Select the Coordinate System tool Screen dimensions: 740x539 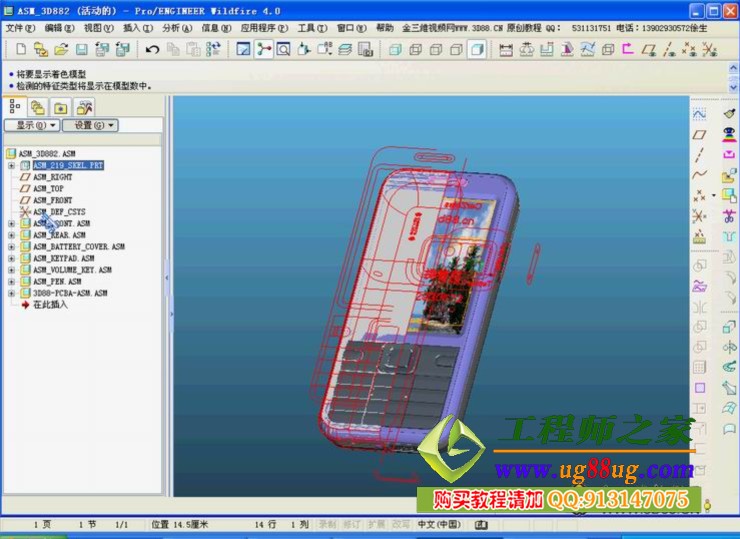(x=699, y=216)
